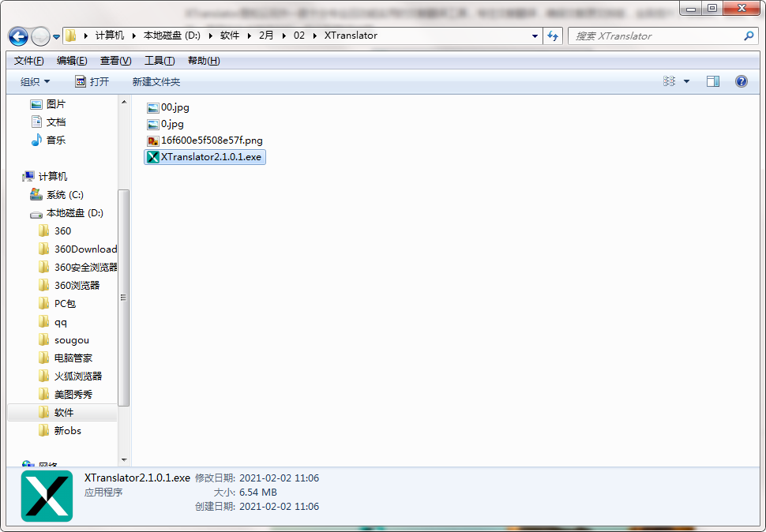766x532 pixels.
Task: Click the Back navigation arrow
Action: pyautogui.click(x=19, y=36)
